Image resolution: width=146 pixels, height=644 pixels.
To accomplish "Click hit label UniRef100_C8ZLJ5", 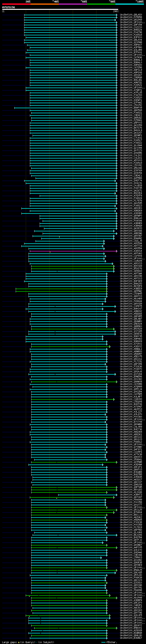I will [131, 241].
